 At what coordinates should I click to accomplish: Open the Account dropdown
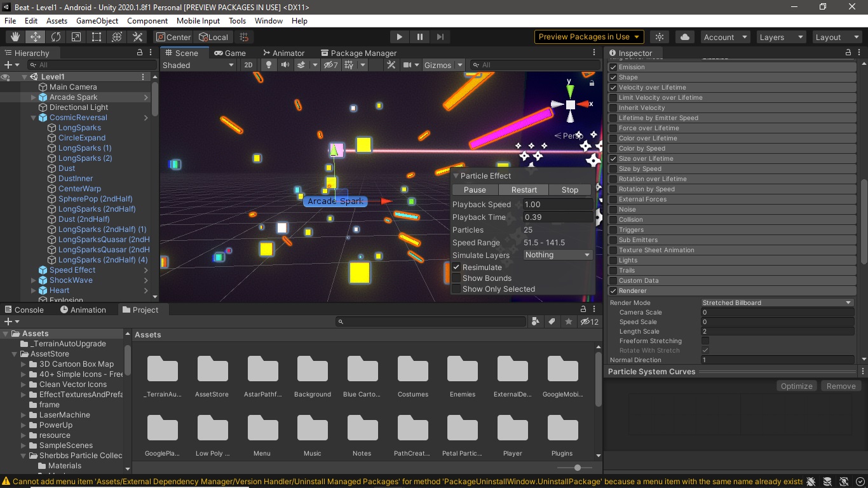[725, 37]
